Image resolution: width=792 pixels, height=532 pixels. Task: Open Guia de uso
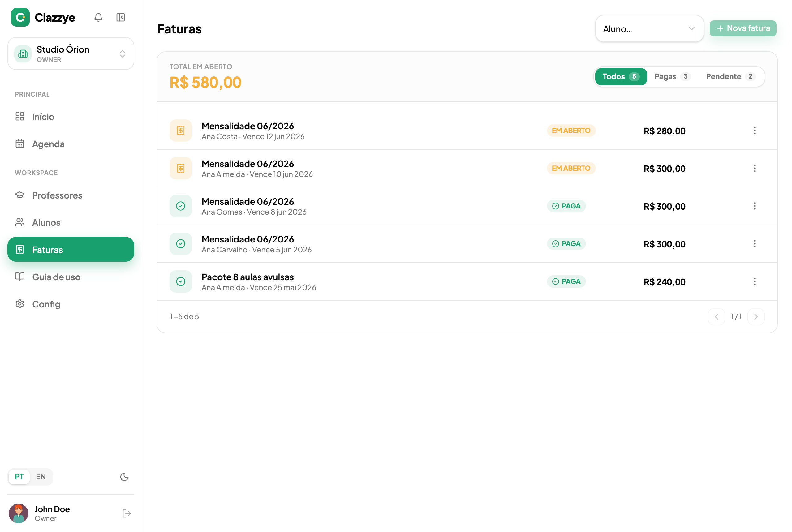tap(71, 277)
